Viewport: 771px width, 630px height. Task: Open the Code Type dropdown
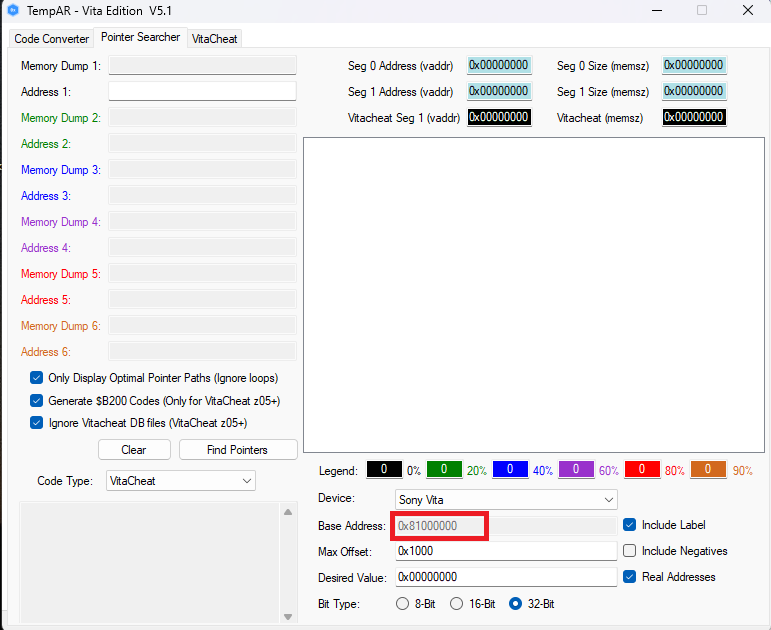click(x=181, y=480)
